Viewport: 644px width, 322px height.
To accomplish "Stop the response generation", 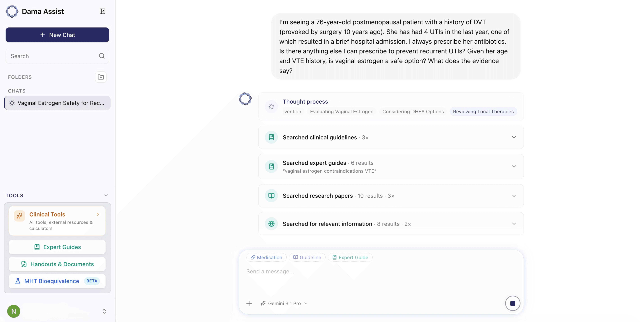I will point(512,304).
